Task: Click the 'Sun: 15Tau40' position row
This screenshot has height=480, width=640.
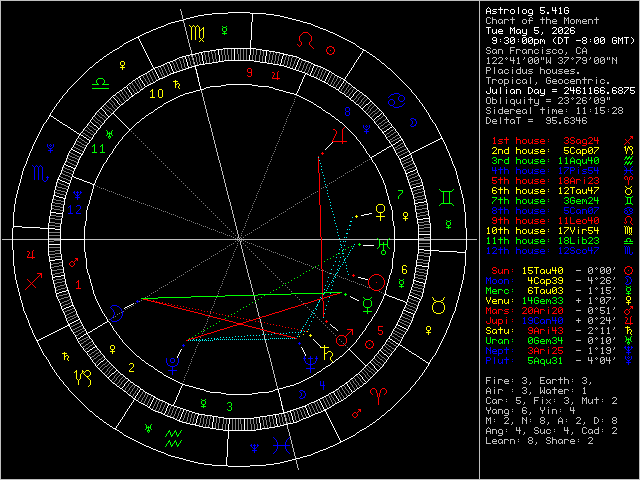Action: pyautogui.click(x=554, y=271)
